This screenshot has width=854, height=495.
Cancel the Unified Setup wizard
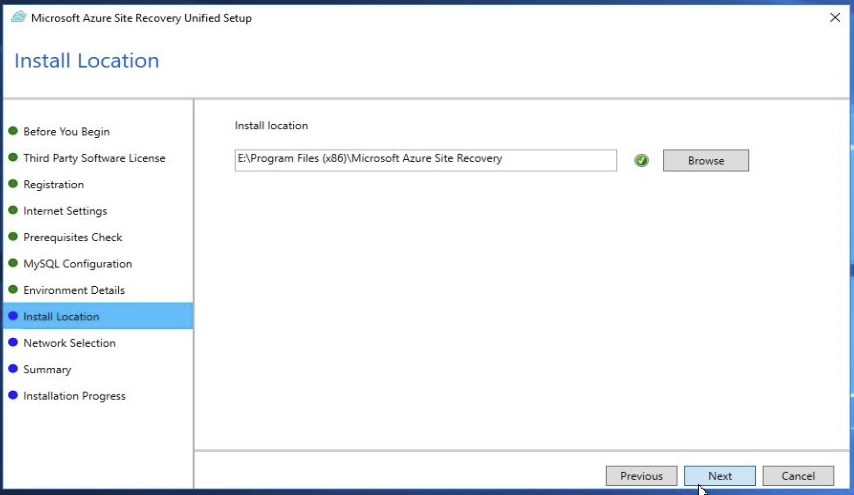pyautogui.click(x=798, y=475)
